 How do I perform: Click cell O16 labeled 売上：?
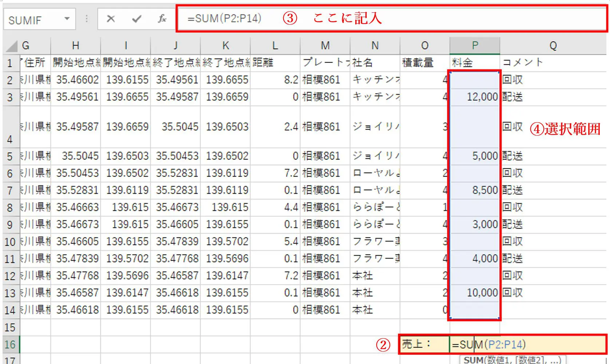click(424, 344)
